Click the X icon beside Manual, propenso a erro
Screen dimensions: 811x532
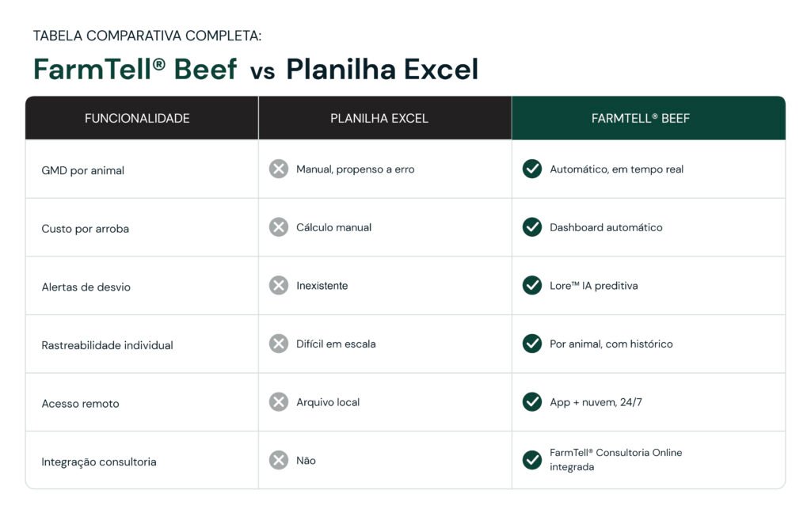pos(278,169)
